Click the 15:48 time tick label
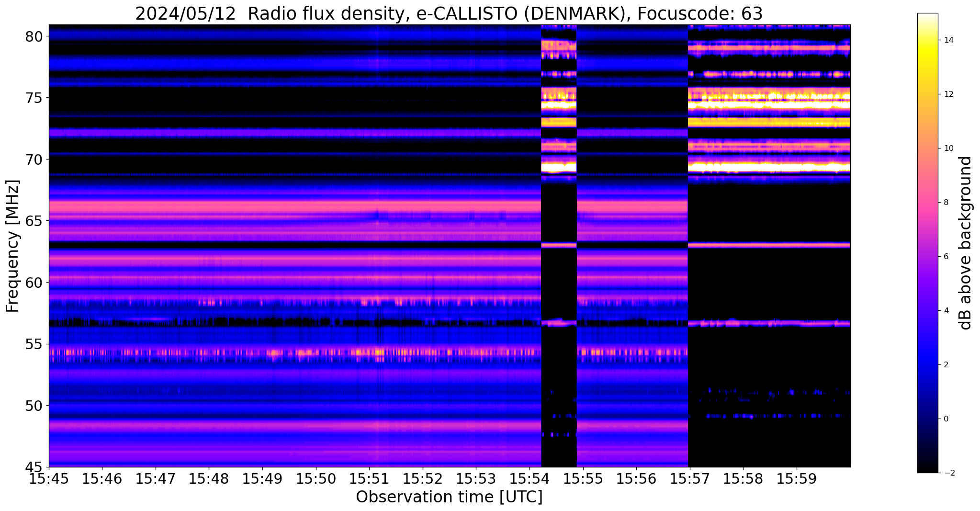 pyautogui.click(x=209, y=478)
